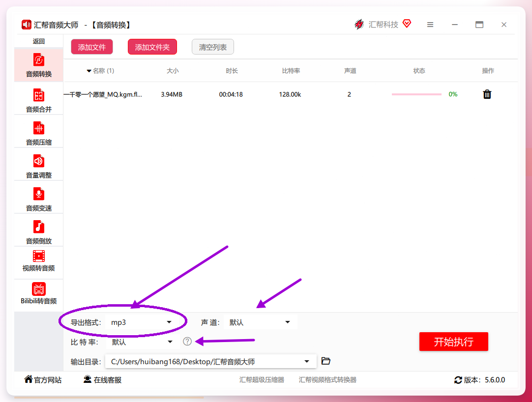This screenshot has width=532, height=402.
Task: Maximize the 汇帮音频大师 window
Action: tap(479, 25)
